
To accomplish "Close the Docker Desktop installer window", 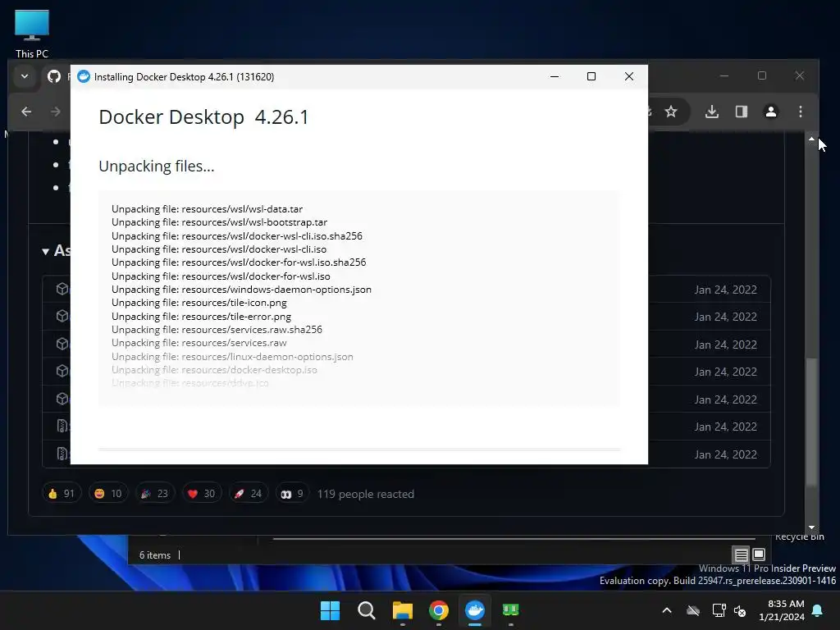I will tap(629, 76).
